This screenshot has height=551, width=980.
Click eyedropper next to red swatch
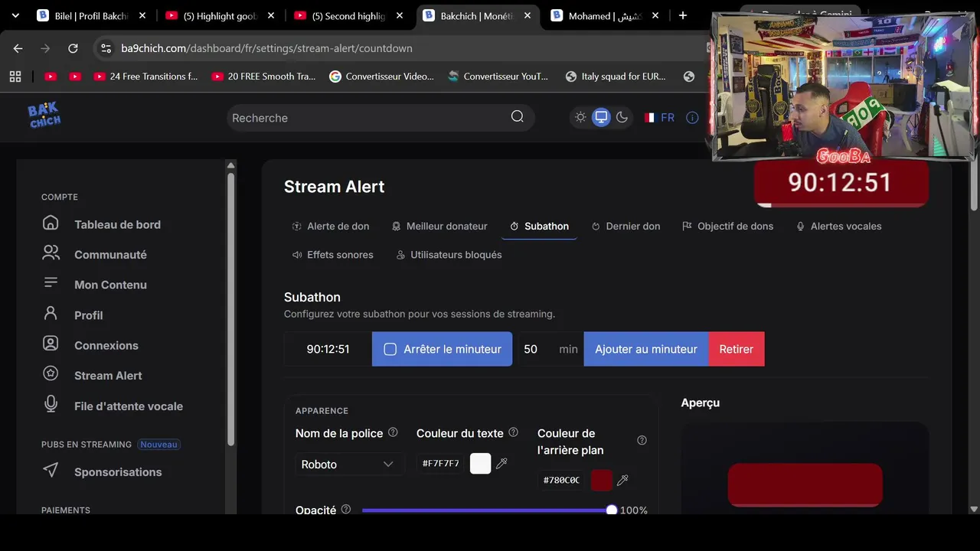622,480
